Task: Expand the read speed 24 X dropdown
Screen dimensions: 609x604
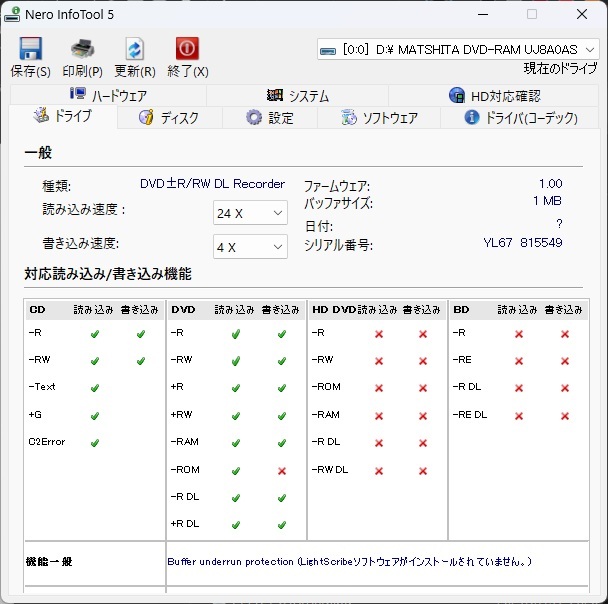Action: pyautogui.click(x=250, y=213)
